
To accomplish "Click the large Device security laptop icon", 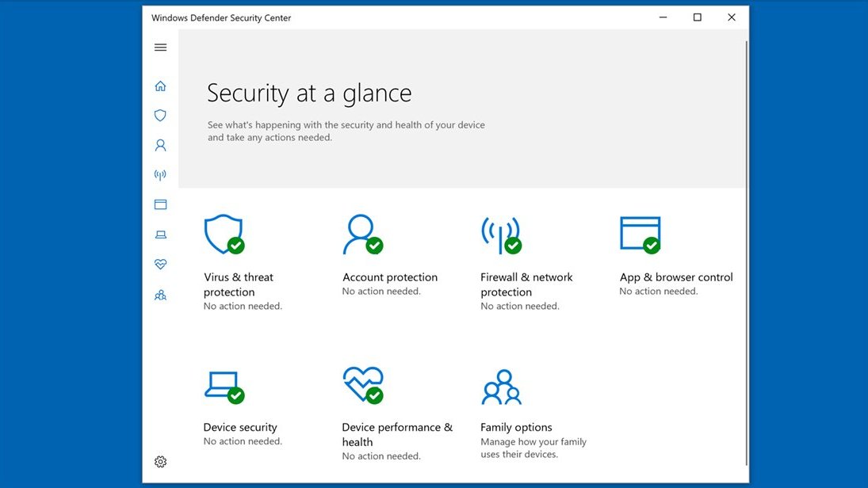I will pos(224,387).
